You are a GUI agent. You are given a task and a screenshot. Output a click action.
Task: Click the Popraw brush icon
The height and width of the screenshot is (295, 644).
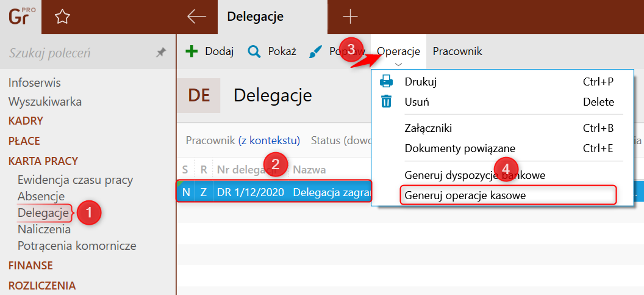(x=315, y=51)
